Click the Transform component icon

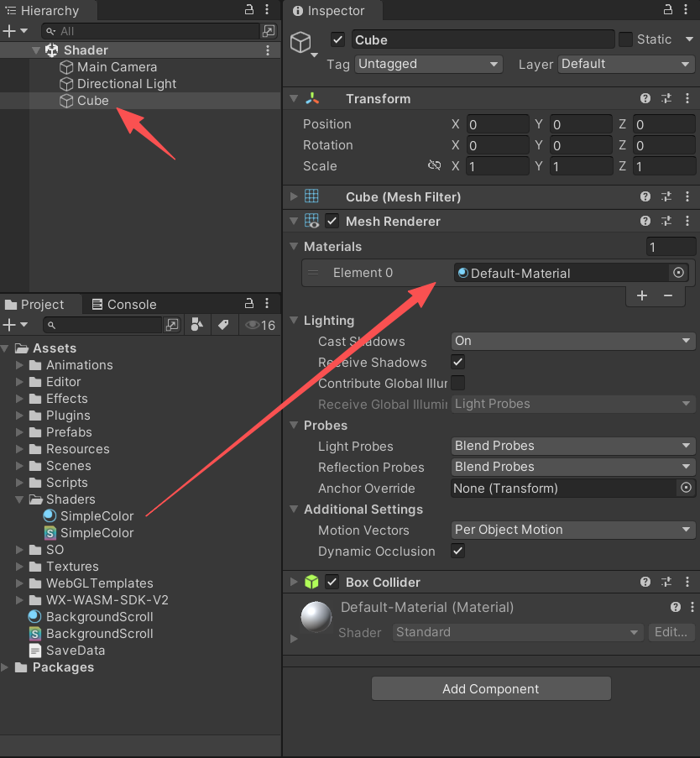coord(312,98)
